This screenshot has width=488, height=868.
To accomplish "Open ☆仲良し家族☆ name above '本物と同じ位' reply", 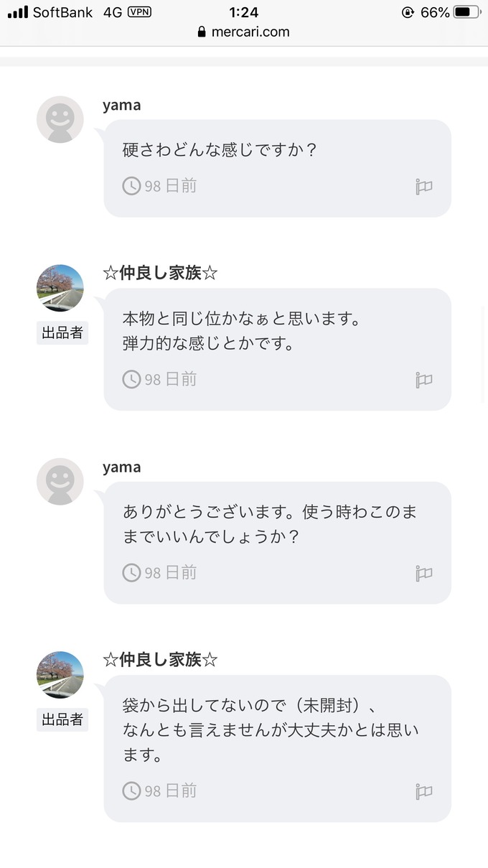I will [160, 273].
